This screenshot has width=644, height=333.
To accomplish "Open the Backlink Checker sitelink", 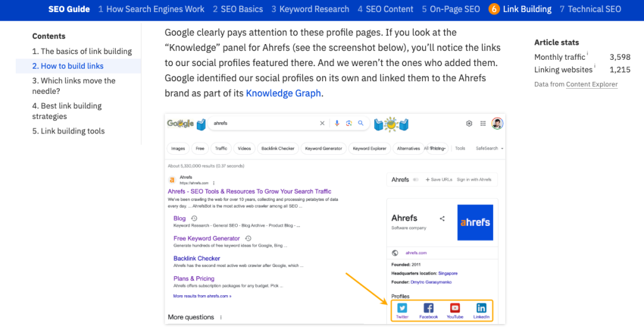I will click(x=197, y=258).
